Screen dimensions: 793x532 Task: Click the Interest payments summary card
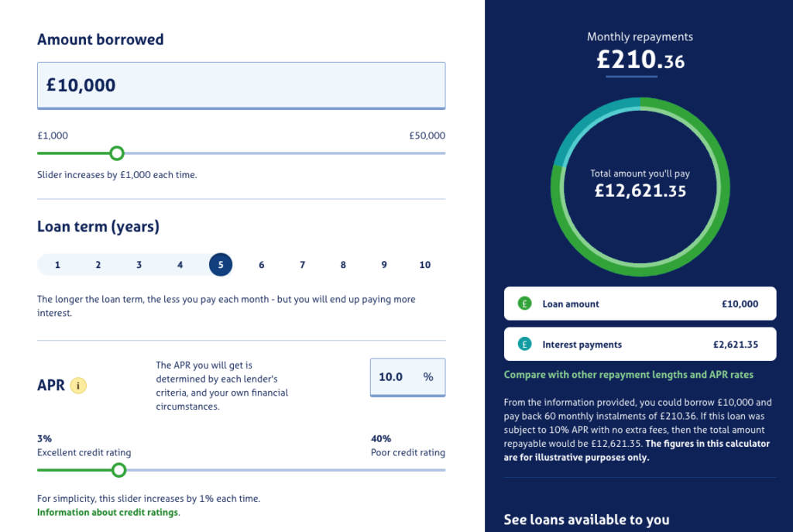640,344
